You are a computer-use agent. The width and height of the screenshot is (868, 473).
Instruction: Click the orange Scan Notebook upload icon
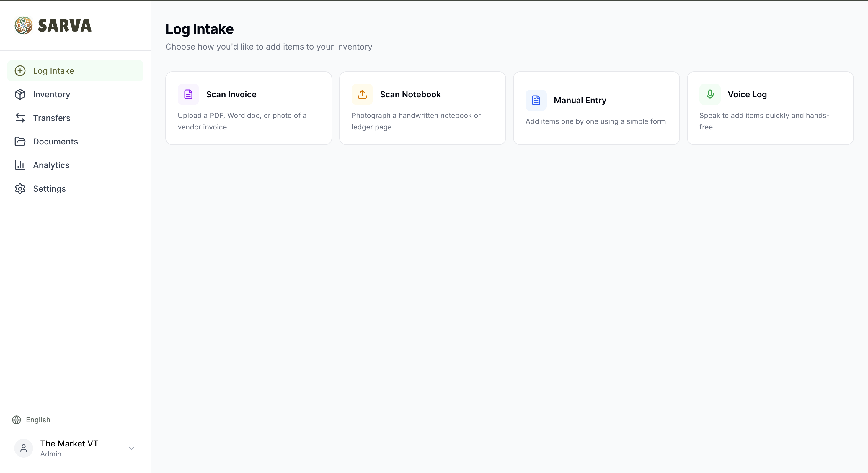362,94
